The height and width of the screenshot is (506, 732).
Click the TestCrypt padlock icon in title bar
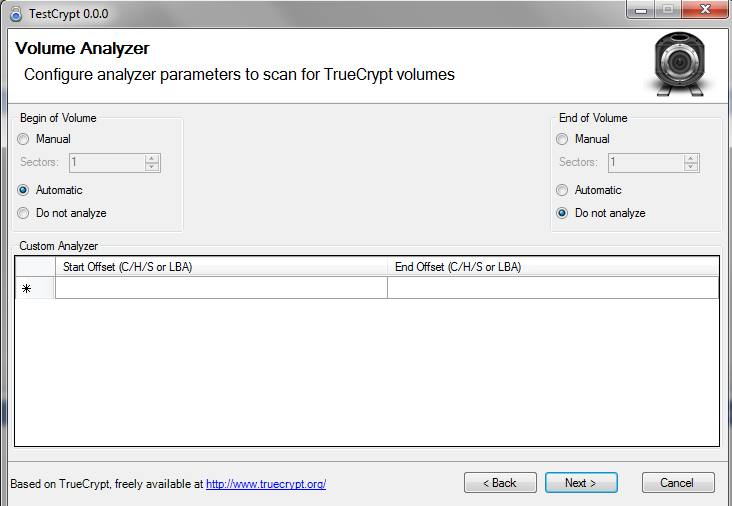[15, 14]
